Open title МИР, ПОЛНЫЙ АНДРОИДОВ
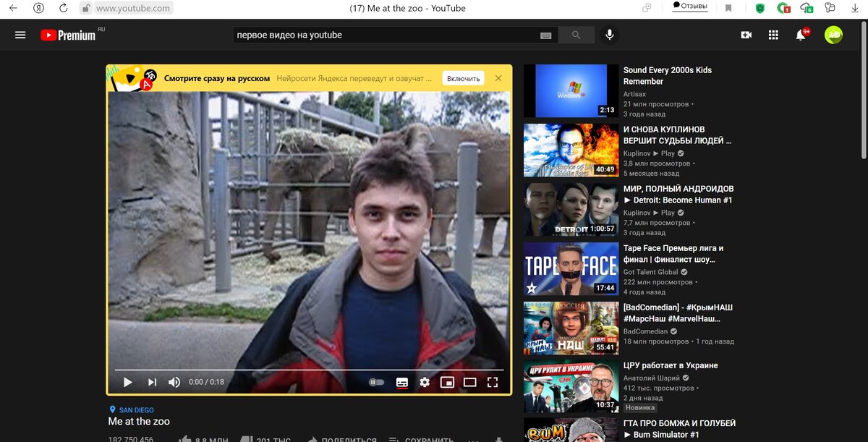The image size is (868, 442). (678, 195)
